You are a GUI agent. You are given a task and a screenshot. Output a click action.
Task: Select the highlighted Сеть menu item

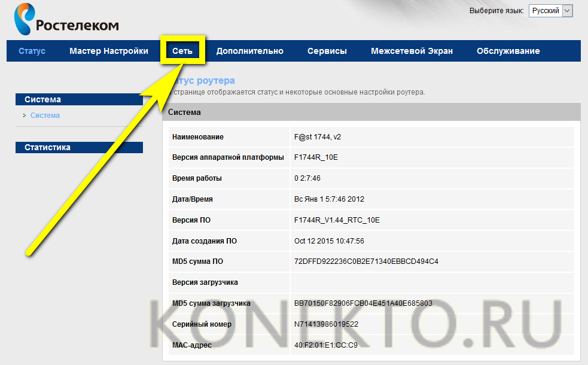(182, 51)
